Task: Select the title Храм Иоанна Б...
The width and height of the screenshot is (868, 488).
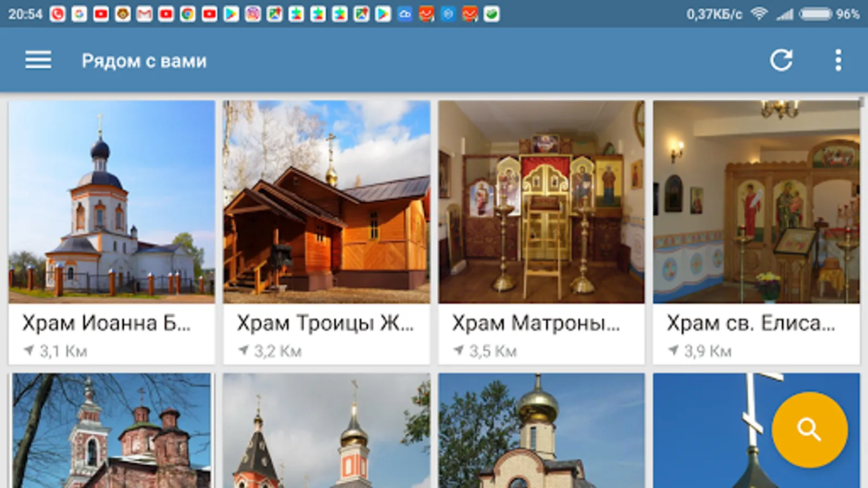Action: click(106, 323)
